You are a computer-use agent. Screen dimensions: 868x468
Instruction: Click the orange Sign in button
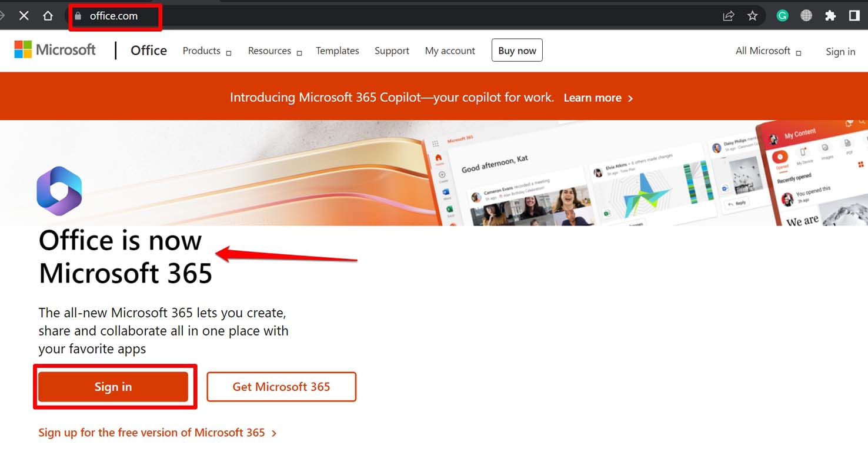tap(113, 387)
